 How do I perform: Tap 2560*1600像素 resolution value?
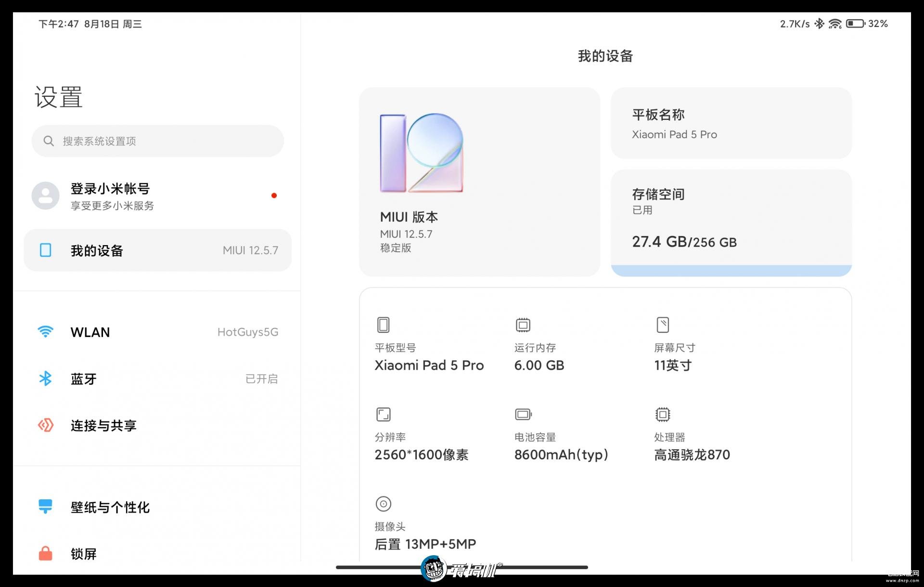(422, 455)
